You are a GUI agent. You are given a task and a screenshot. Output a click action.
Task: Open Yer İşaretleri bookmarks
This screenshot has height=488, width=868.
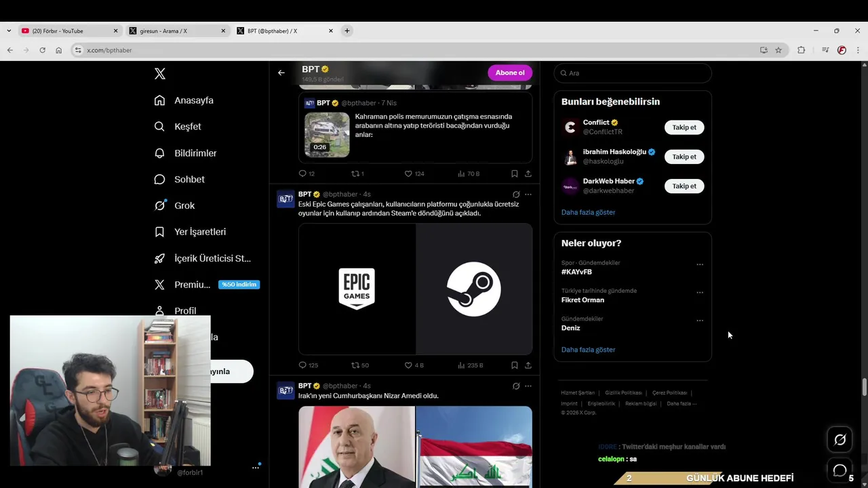pos(190,232)
